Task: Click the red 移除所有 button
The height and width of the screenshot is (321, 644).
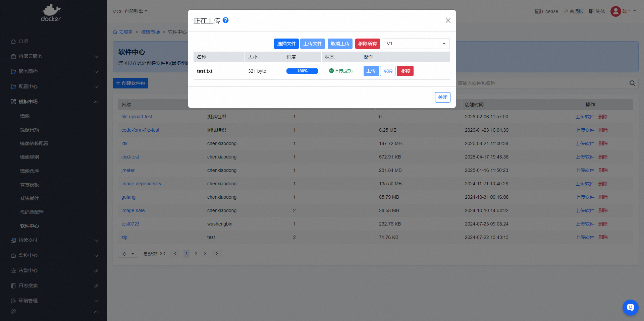Action: coord(367,44)
